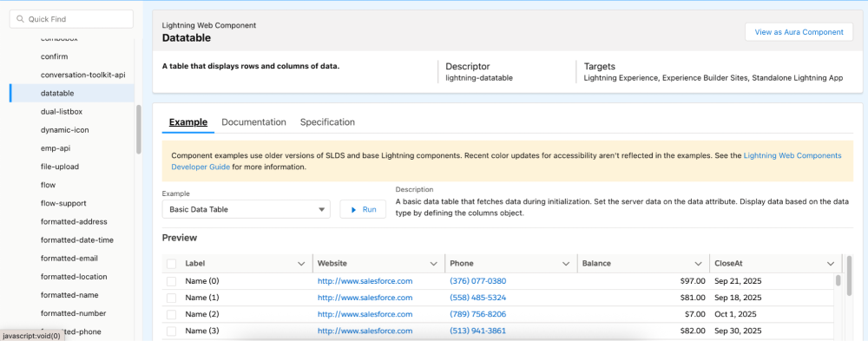Viewport: 868px width, 341px height.
Task: Click the Sep 30, 2025 close date cell
Action: pyautogui.click(x=738, y=331)
